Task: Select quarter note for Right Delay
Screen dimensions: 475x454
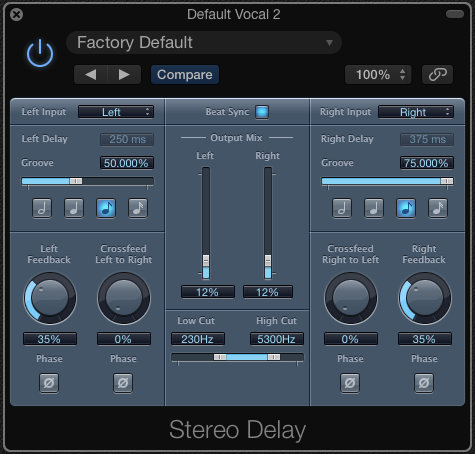Action: [x=374, y=208]
